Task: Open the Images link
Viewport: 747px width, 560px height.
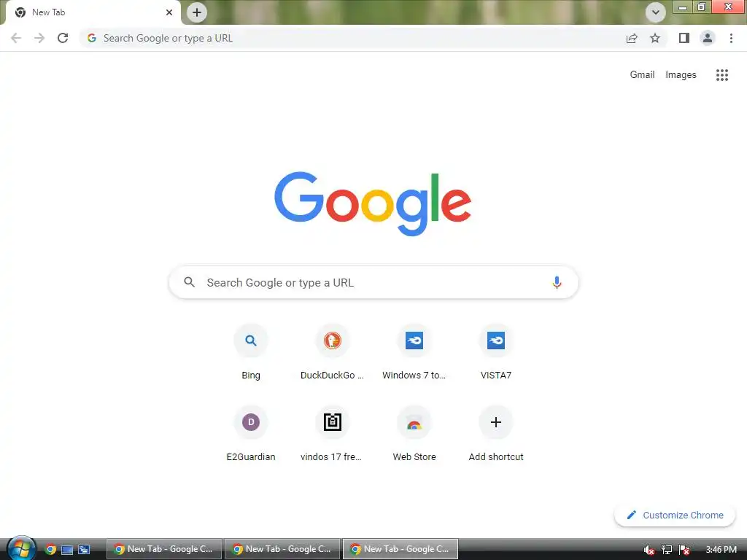Action: (681, 75)
